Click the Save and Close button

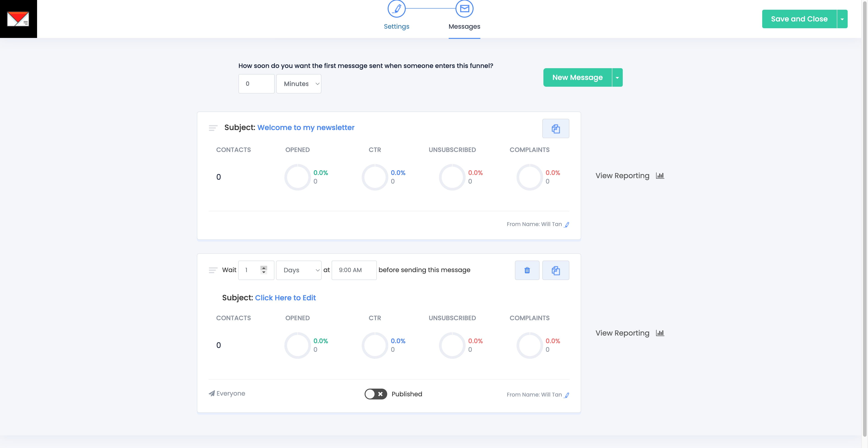tap(799, 19)
